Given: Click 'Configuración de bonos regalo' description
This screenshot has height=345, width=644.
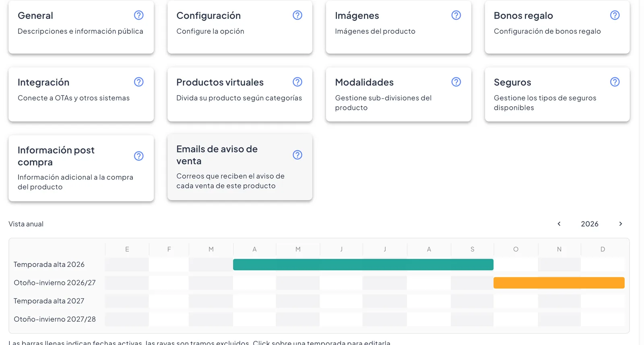Looking at the screenshot, I should click(547, 31).
